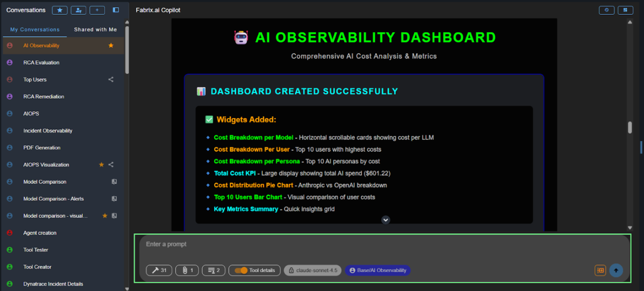Screen dimensions: 644x291
Task: Open the Base/AI Observability persona selector
Action: [x=377, y=270]
